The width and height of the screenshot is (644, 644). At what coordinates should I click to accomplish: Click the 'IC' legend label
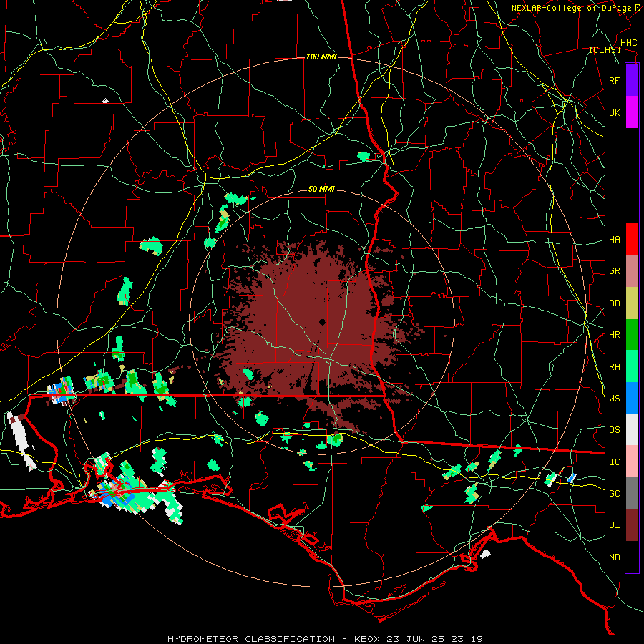point(614,462)
